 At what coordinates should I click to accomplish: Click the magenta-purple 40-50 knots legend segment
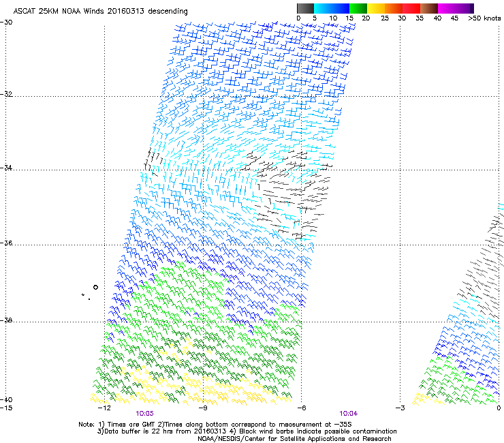coord(456,8)
